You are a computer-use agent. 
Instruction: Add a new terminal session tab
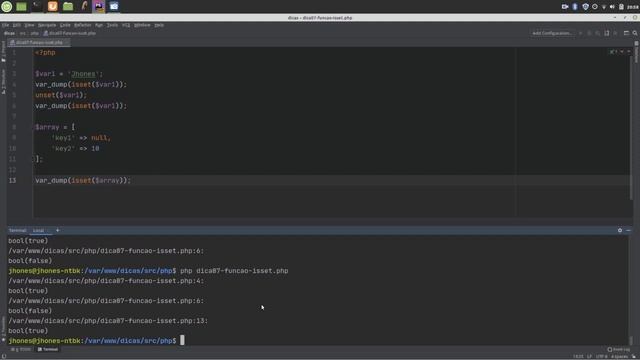click(58, 230)
